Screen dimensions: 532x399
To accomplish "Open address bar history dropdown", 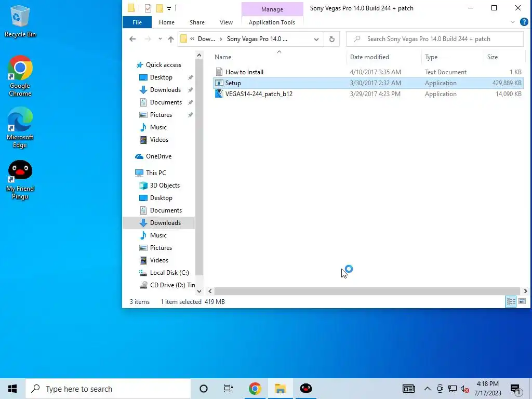I will click(x=316, y=39).
